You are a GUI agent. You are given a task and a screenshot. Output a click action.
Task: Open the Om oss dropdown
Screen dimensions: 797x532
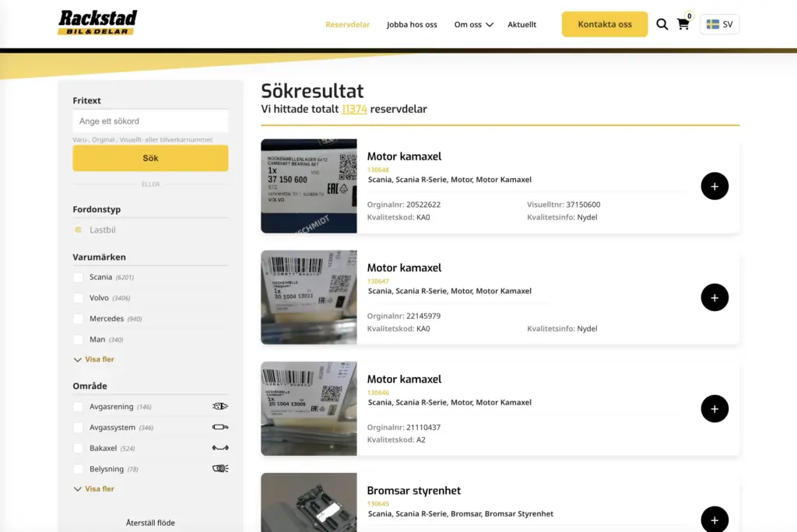pyautogui.click(x=472, y=24)
